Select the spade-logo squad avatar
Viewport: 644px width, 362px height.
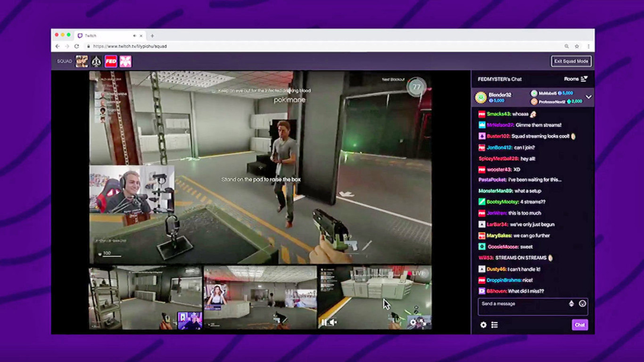(x=96, y=61)
